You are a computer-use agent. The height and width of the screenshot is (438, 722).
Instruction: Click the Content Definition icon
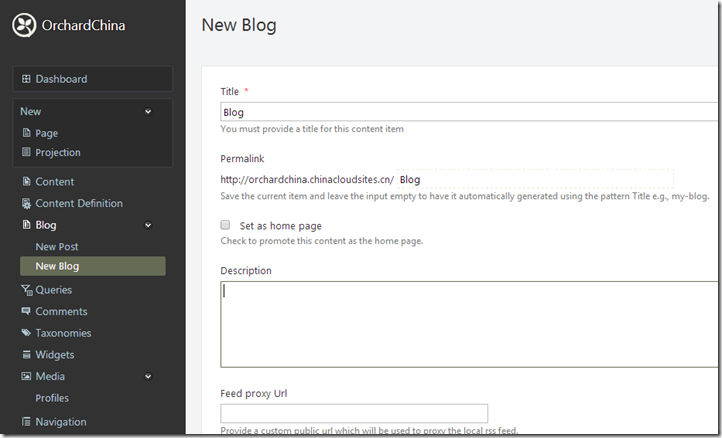[x=26, y=204]
